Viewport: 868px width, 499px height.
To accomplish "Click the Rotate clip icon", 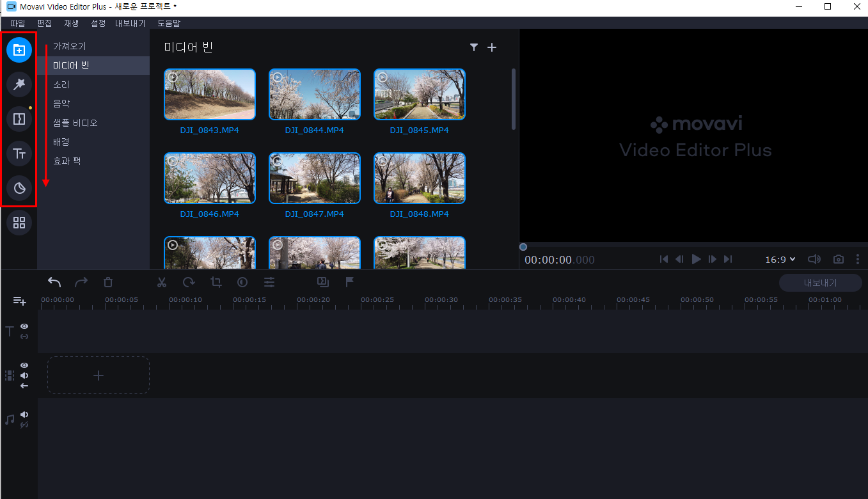I will [189, 282].
